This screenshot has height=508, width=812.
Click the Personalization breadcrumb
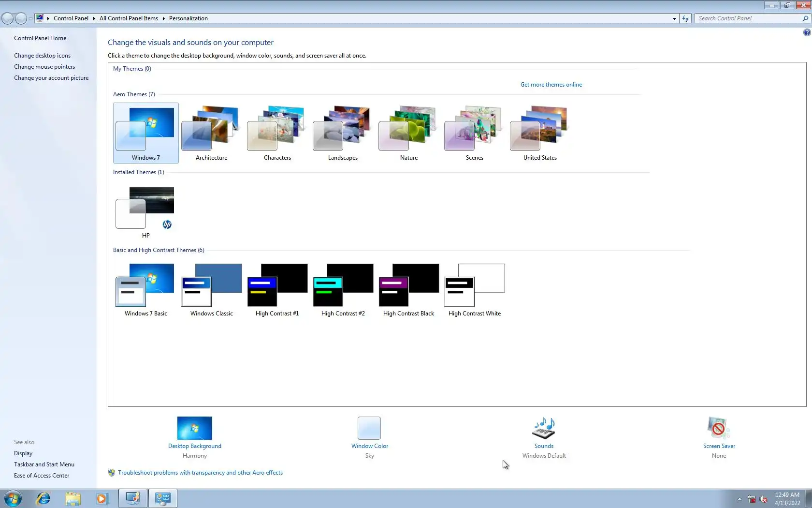click(188, 18)
